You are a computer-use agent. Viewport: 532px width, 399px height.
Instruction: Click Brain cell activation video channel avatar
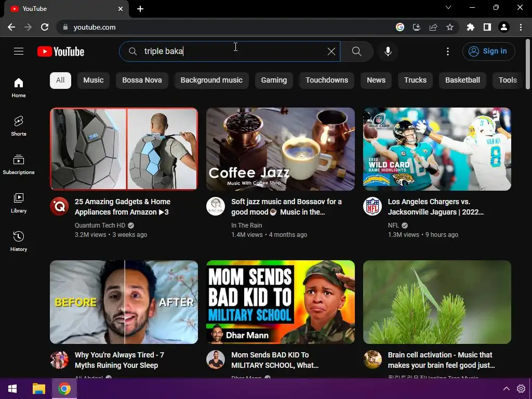(x=372, y=360)
